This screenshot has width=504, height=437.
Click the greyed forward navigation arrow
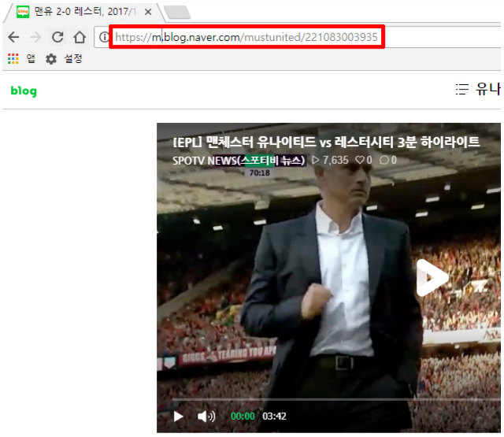[35, 37]
